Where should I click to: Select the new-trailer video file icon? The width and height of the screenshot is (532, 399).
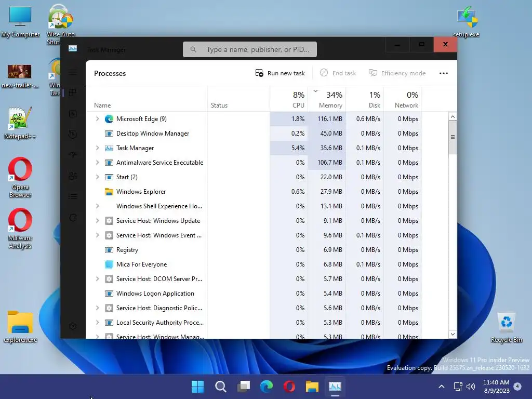tap(20, 76)
